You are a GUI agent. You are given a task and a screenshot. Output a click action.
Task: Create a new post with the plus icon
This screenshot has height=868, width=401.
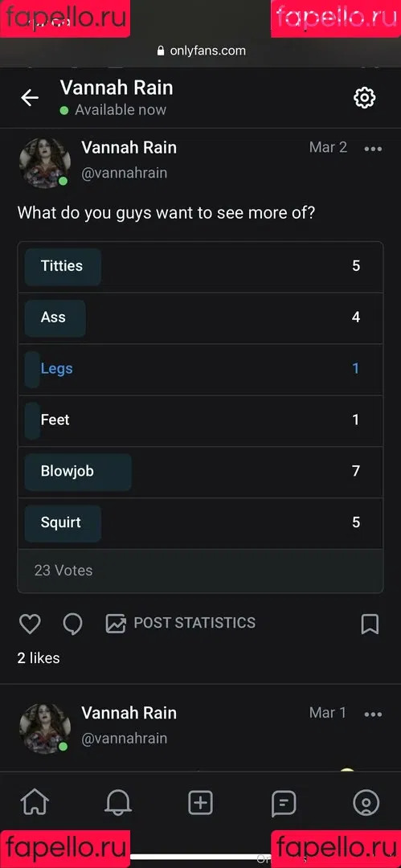201,802
